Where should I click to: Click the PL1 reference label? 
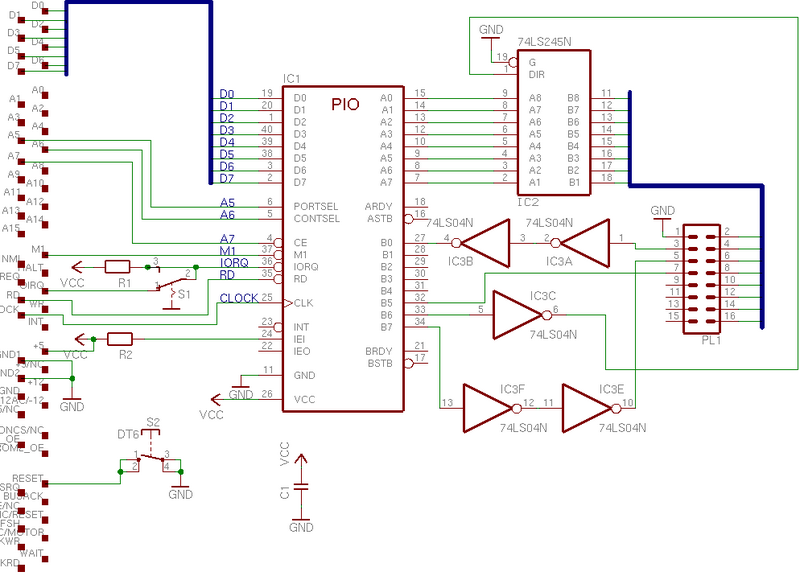[711, 340]
